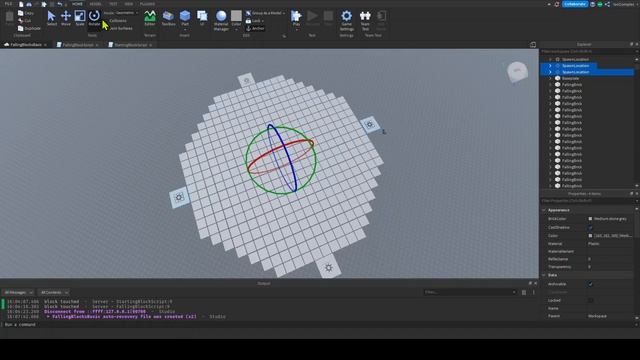This screenshot has width=640, height=360.
Task: Expand the first highlighted SpawnLocation
Action: click(x=550, y=66)
